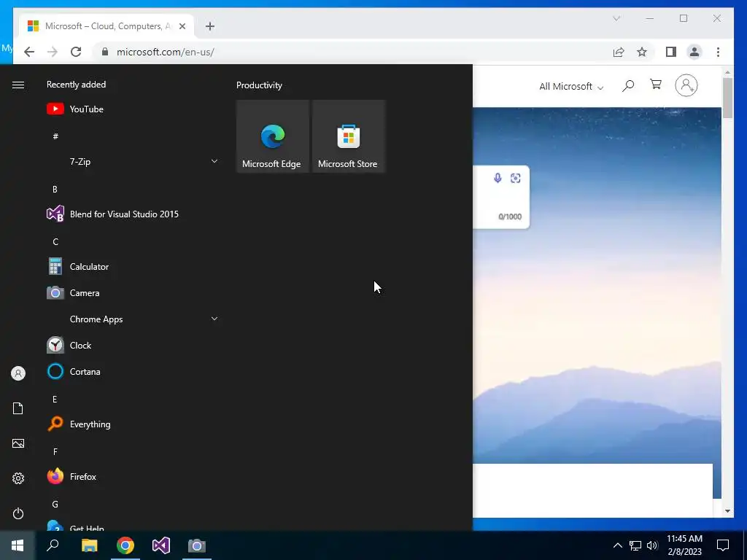
Task: Click the Microsoft Edge tile
Action: coord(273,136)
